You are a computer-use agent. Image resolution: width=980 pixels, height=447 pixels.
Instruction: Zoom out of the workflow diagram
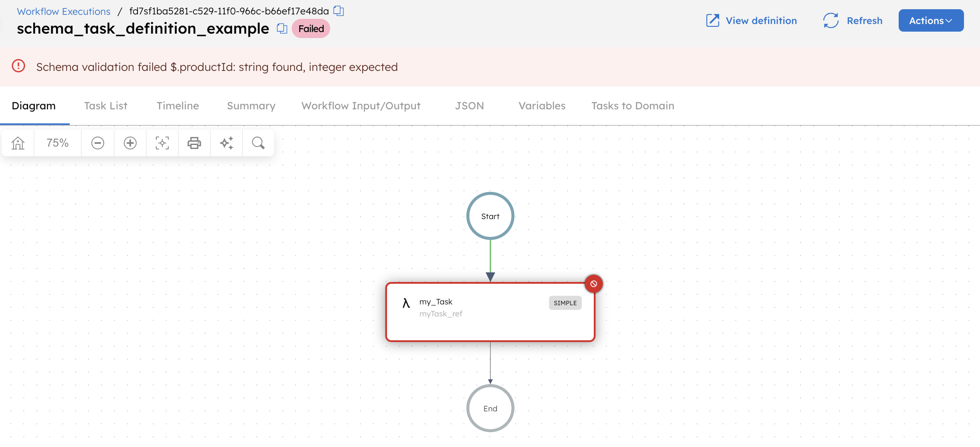97,143
